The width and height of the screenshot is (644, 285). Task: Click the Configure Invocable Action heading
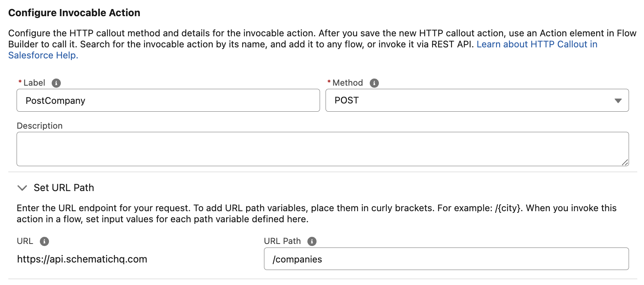coord(73,12)
